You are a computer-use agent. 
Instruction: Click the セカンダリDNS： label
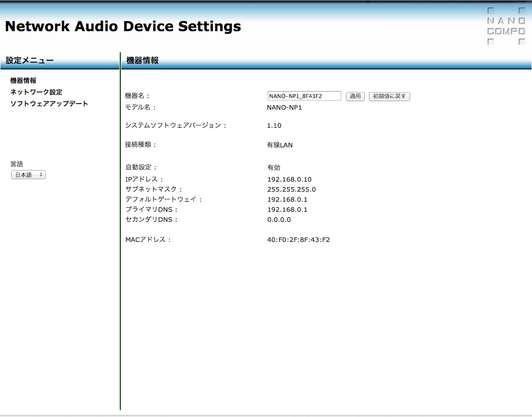[x=151, y=220]
